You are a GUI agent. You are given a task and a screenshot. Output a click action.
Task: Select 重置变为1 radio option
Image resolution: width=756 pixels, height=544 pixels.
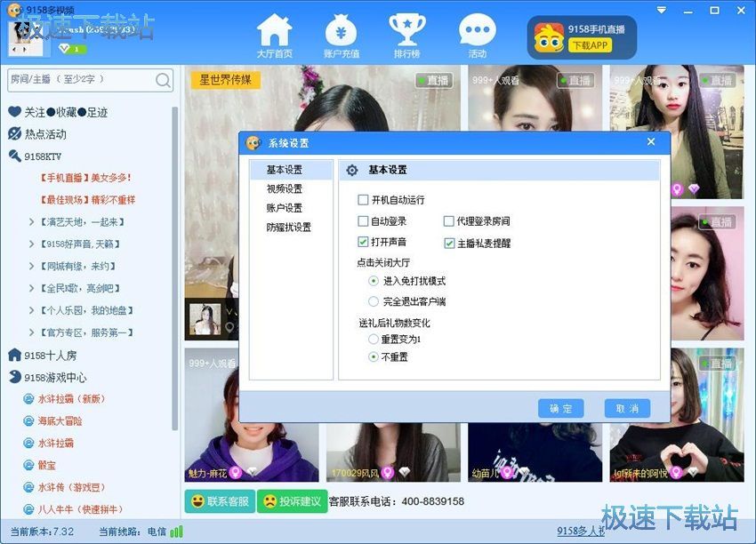(x=374, y=340)
